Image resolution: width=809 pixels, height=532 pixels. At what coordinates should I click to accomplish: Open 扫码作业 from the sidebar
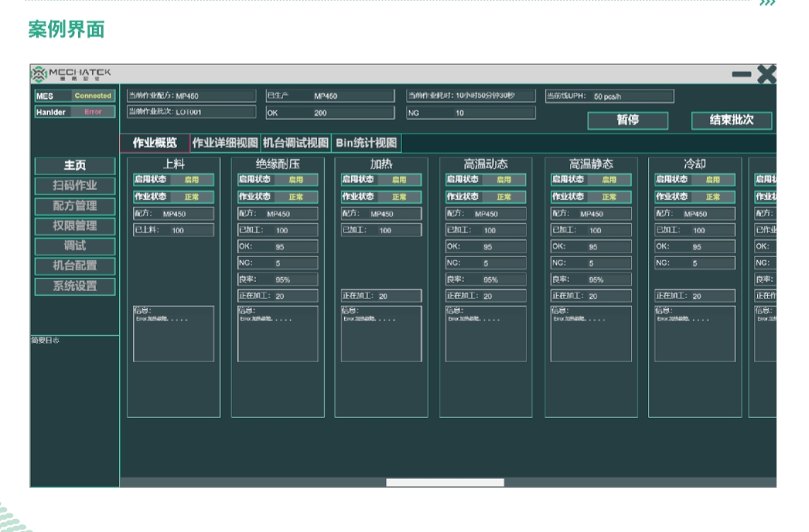point(74,186)
